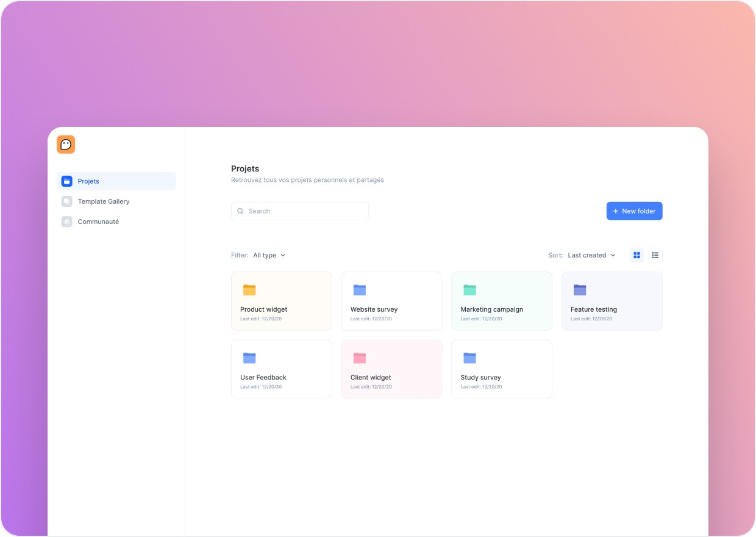Click the Template Gallery sidebar icon

(x=67, y=201)
